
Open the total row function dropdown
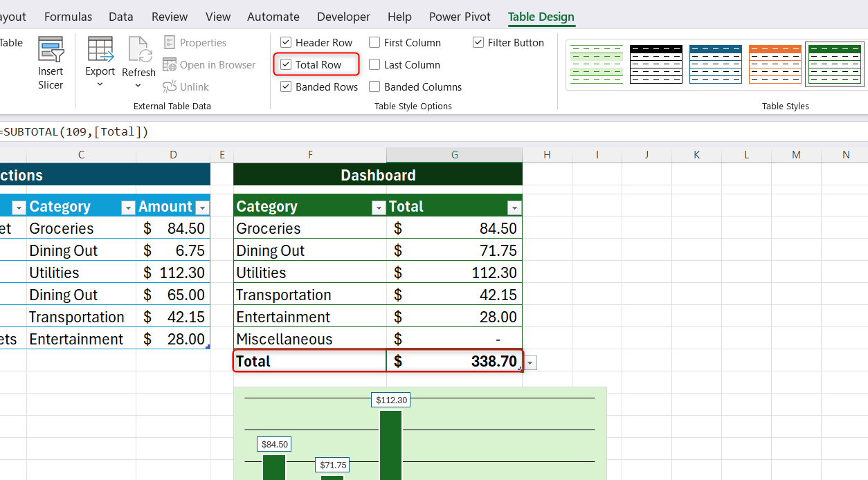coord(531,363)
